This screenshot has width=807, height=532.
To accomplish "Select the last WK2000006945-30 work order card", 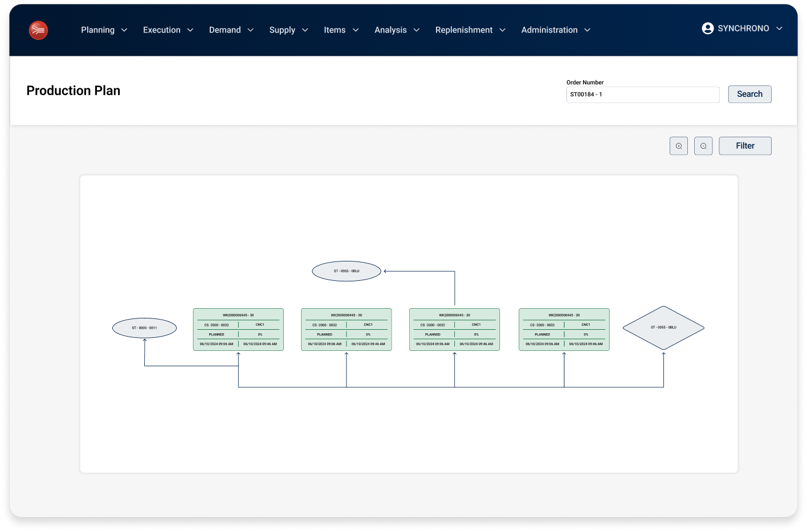I will pos(564,329).
